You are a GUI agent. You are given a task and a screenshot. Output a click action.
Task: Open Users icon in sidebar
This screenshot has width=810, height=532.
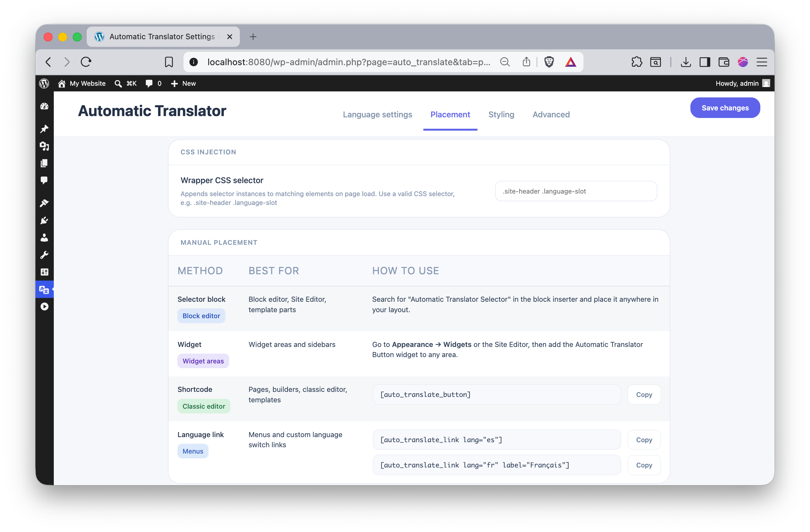44,238
